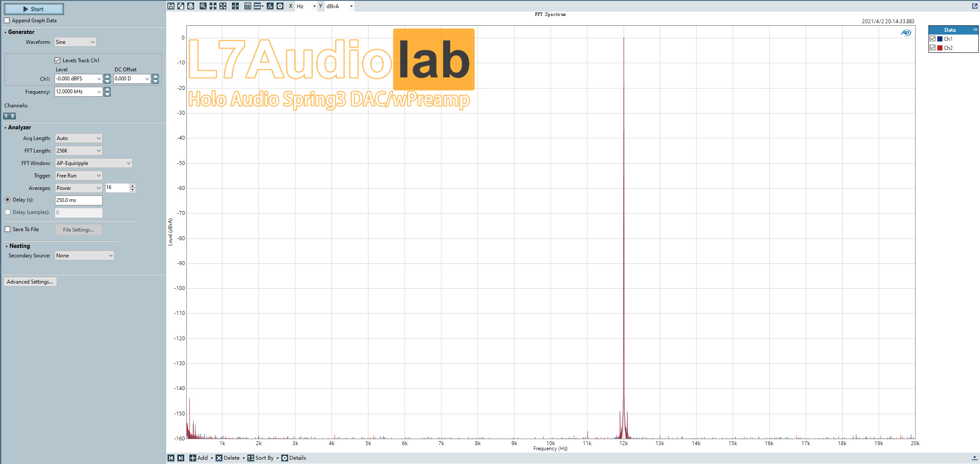Screen dimensions: 980x464
Task: Open the Averages Power dropdown
Action: pos(79,188)
